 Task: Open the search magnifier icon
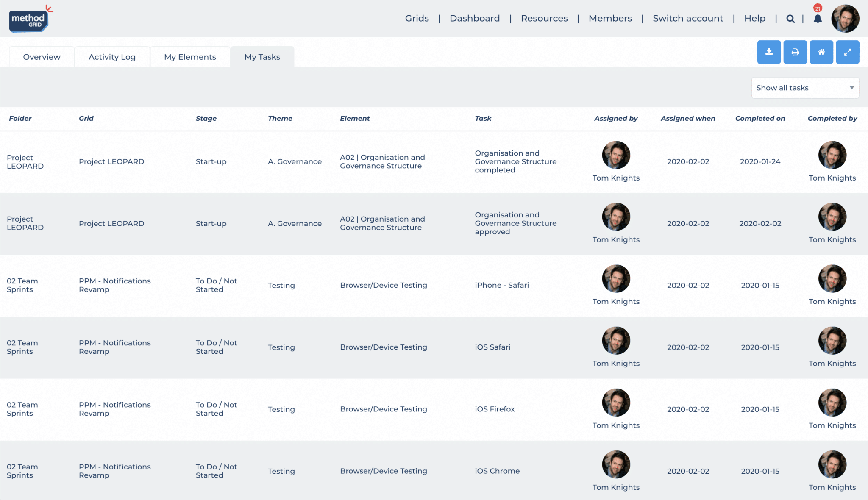click(x=790, y=19)
